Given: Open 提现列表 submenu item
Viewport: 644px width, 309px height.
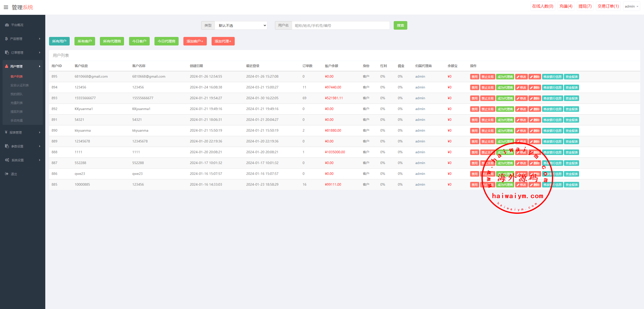Looking at the screenshot, I should 17,112.
